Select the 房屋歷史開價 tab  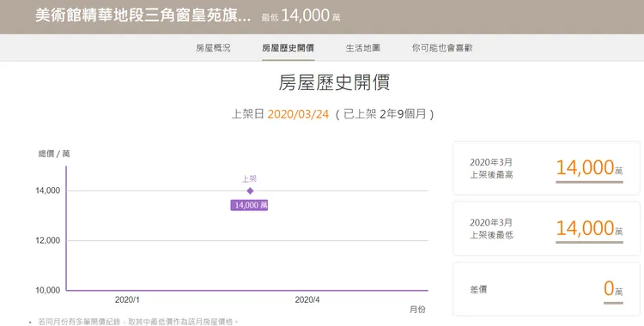coord(288,48)
